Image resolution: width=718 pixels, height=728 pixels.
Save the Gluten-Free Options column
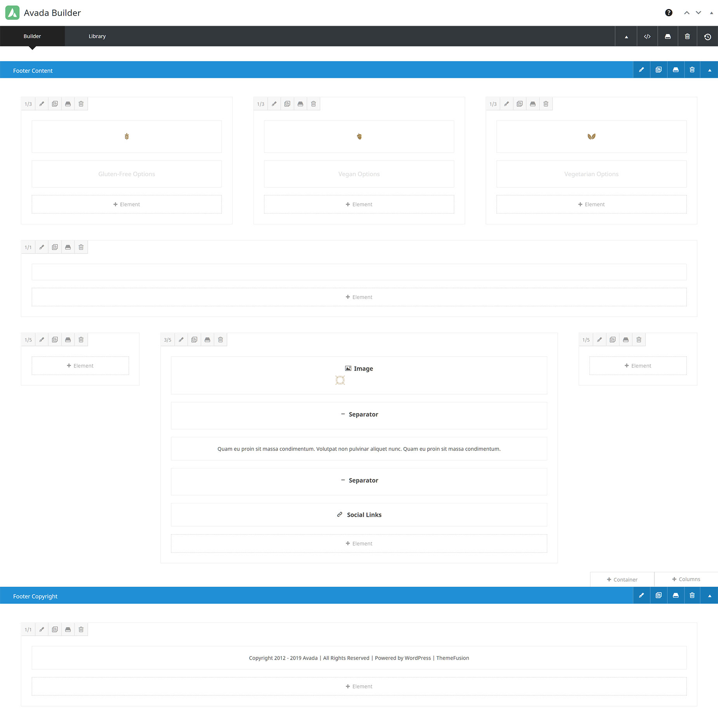coord(68,104)
